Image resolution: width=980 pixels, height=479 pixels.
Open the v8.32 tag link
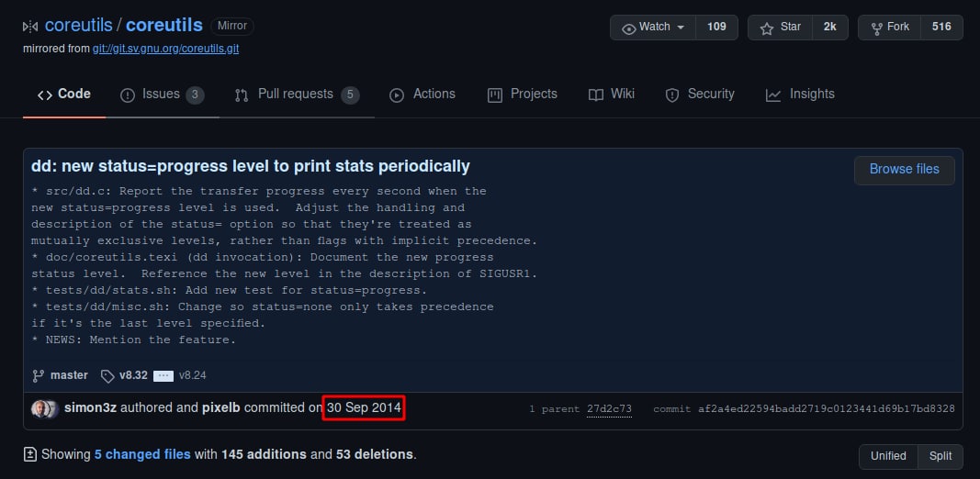[x=133, y=375]
